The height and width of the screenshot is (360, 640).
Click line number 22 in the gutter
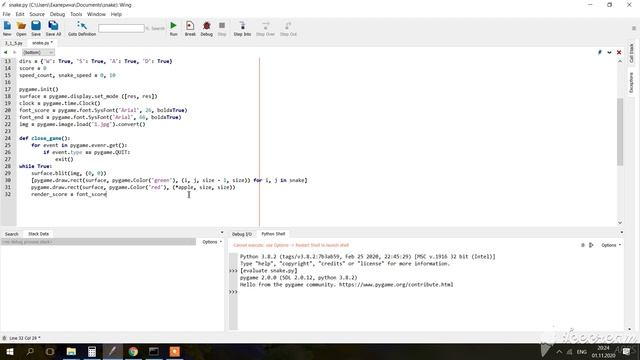pos(8,124)
